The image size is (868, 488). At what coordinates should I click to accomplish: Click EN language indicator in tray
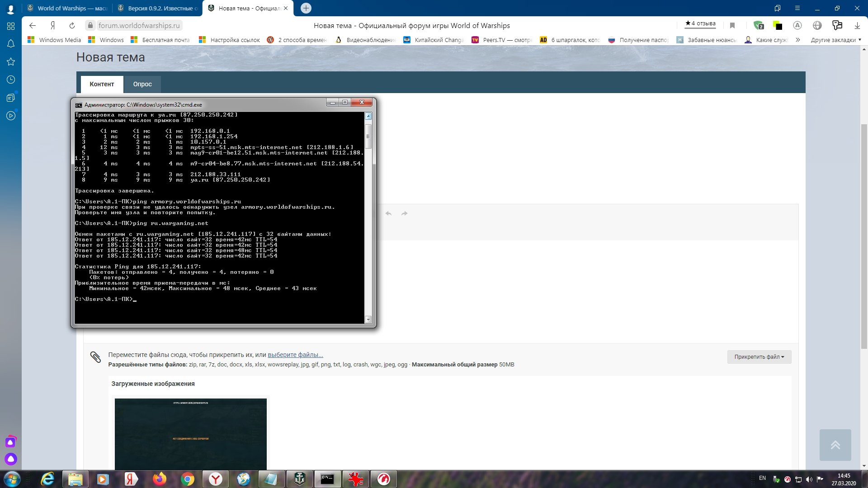pyautogui.click(x=762, y=478)
